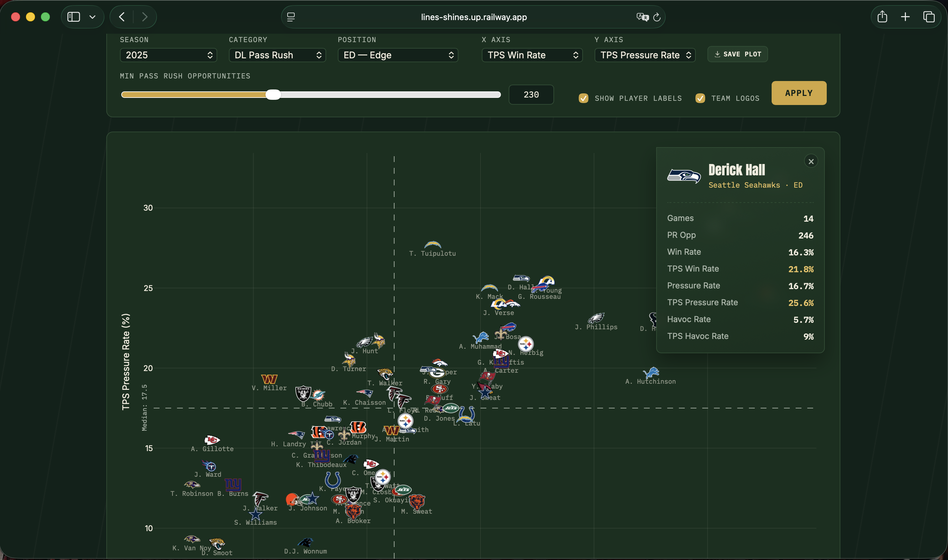
Task: Select the D. Smoot Jaguars logo point
Action: [x=217, y=544]
